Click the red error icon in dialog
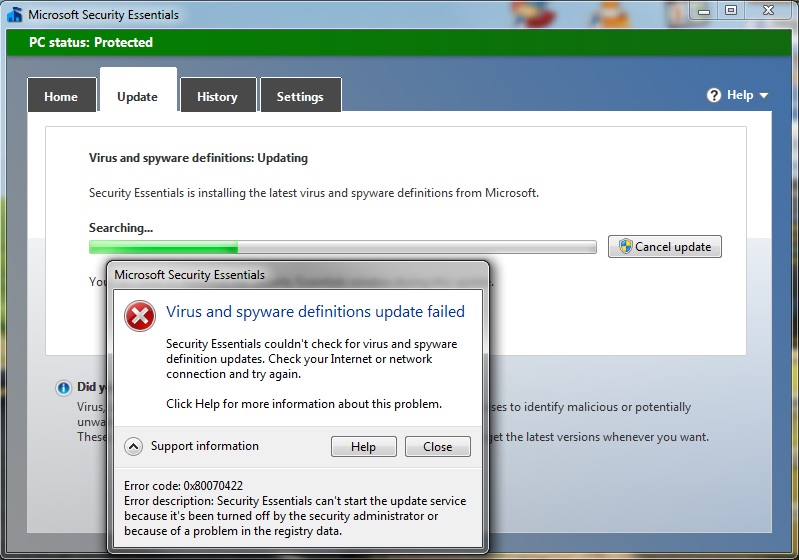This screenshot has height=560, width=799. tap(140, 316)
